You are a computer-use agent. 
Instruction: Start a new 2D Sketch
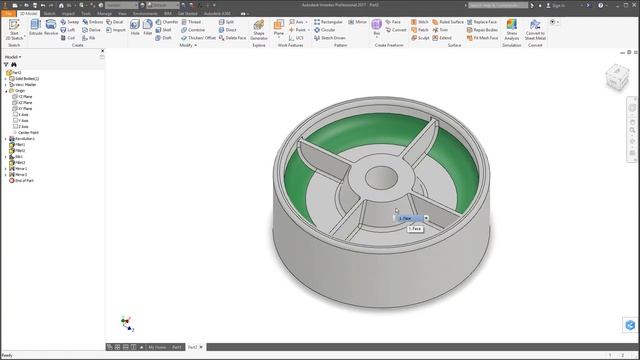(14, 29)
